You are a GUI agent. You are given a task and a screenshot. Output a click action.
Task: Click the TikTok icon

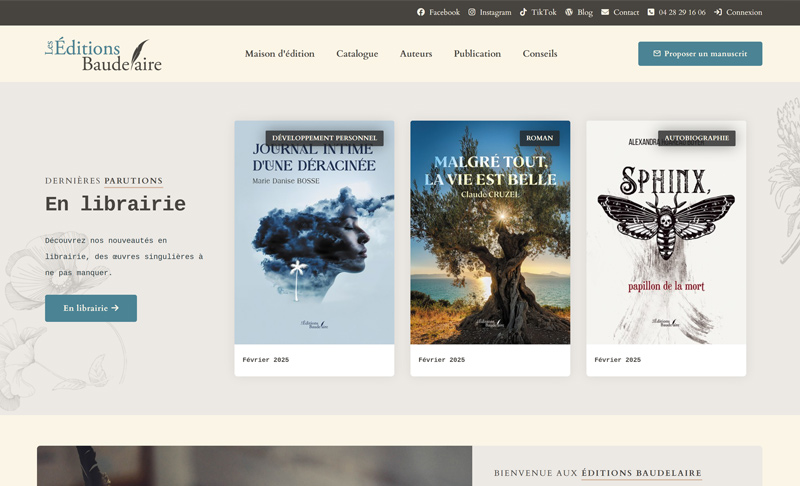pos(523,13)
